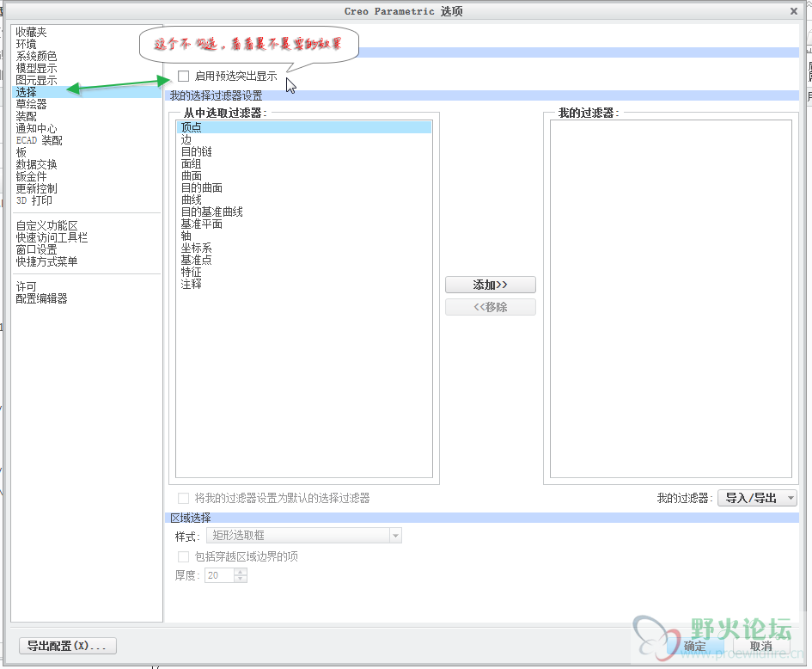
Task: Select 基准点 in the filter list
Action: click(x=196, y=260)
